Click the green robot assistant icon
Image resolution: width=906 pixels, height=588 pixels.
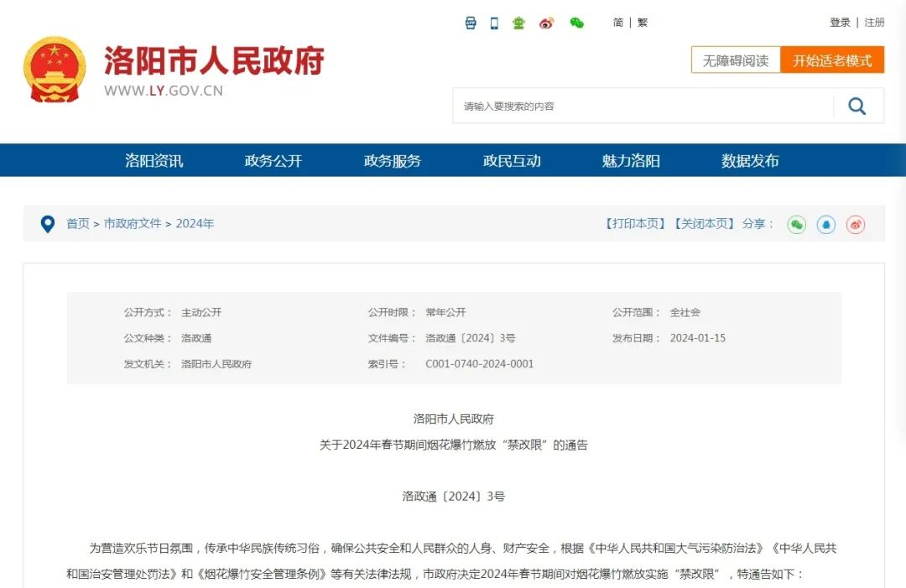(518, 23)
